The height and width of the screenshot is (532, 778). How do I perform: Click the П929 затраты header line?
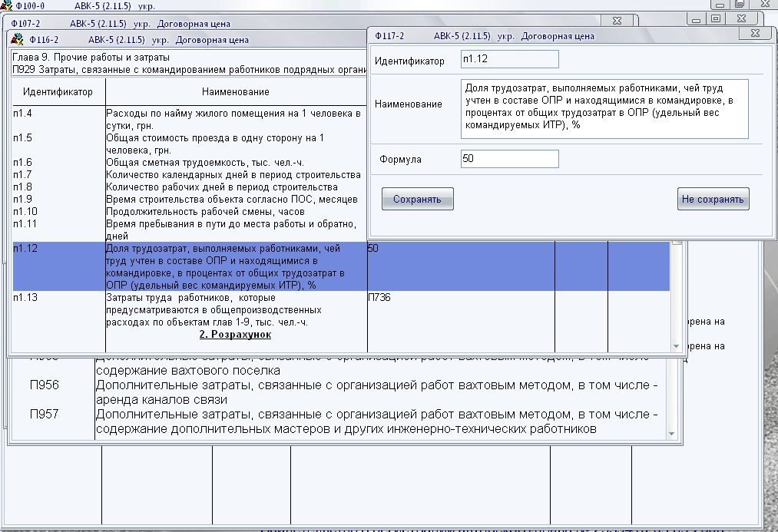click(189, 70)
